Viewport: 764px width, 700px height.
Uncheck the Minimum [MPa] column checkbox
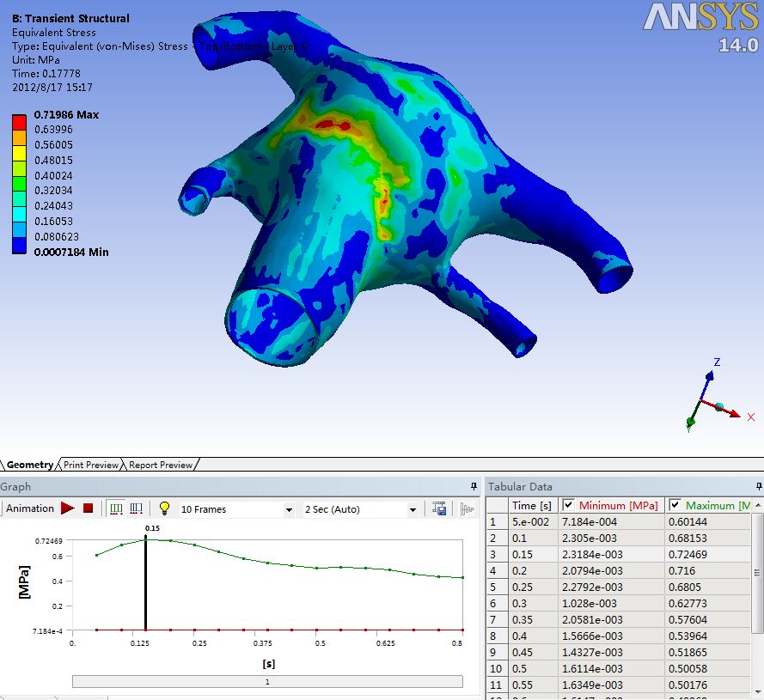tap(568, 505)
